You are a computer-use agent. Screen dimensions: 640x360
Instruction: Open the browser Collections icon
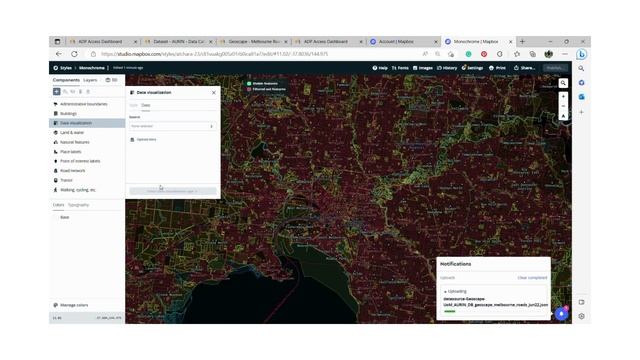(x=533, y=54)
